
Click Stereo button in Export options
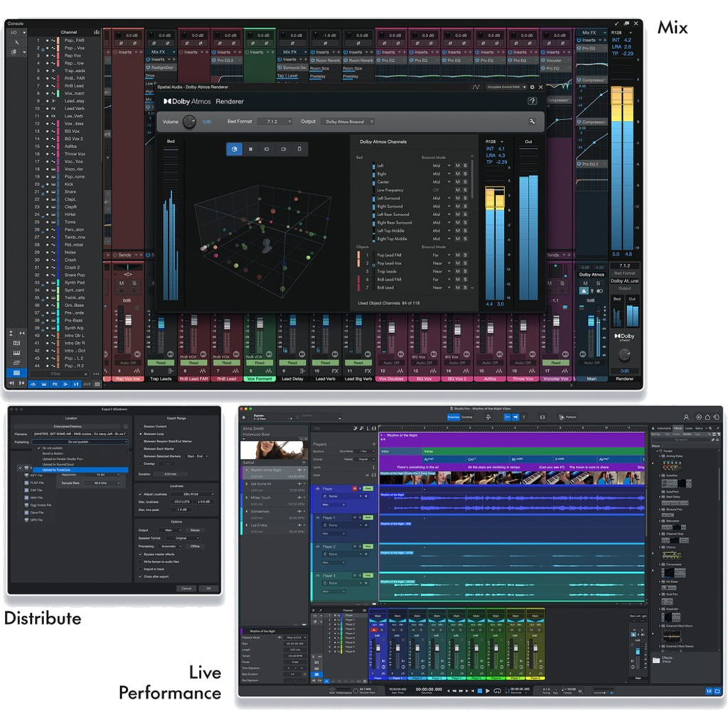(x=195, y=530)
